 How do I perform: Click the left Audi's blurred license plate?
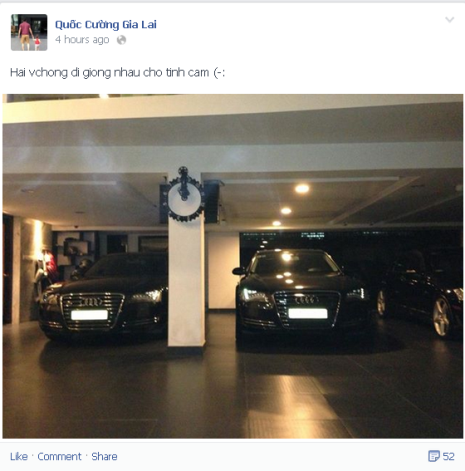click(89, 315)
